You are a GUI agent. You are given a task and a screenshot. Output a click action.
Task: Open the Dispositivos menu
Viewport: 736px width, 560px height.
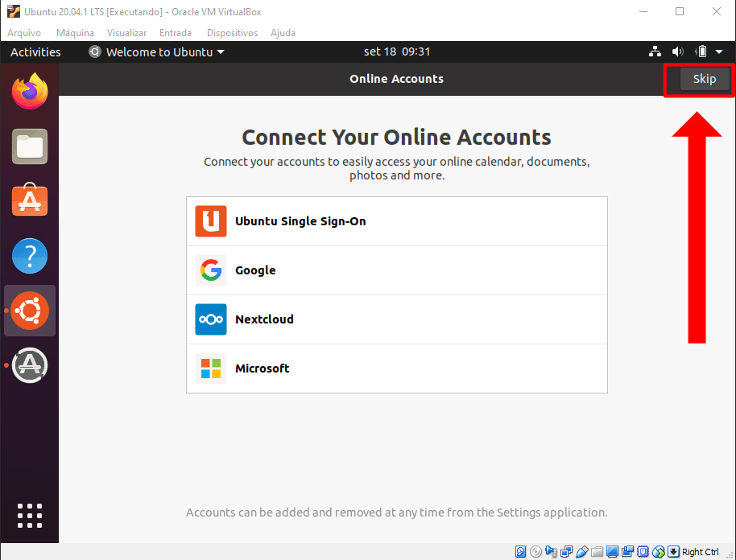coord(233,33)
